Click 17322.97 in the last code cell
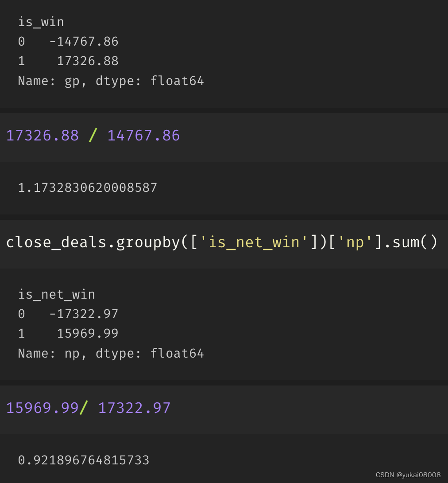The width and height of the screenshot is (448, 483). pos(134,408)
